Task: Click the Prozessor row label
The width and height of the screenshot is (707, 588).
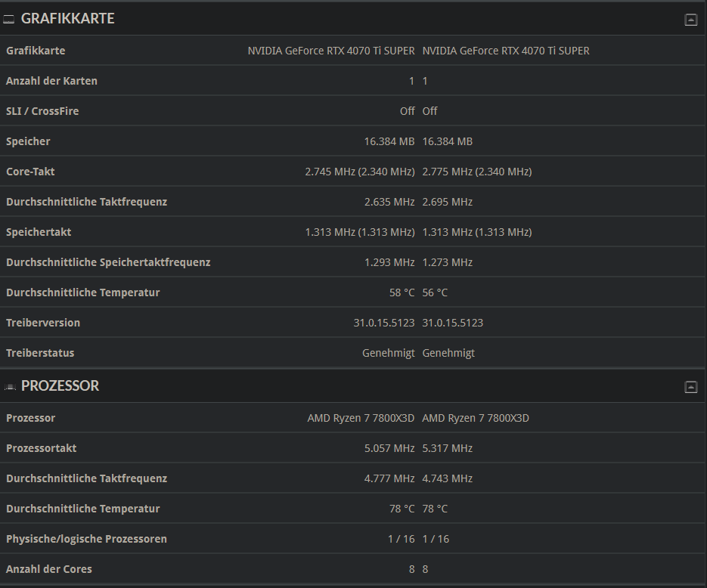Action: [x=31, y=418]
